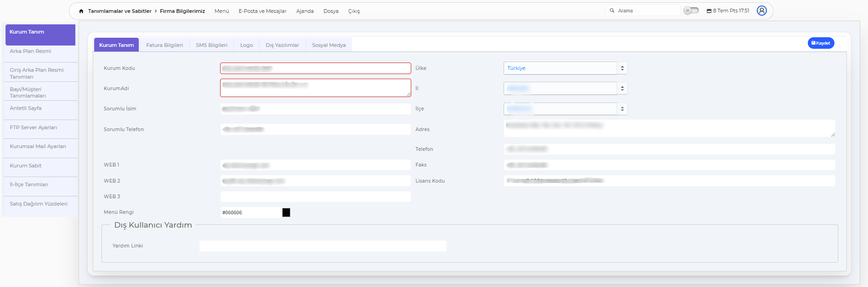Image resolution: width=868 pixels, height=287 pixels.
Task: Toggle the switch next to search bar
Action: [691, 11]
